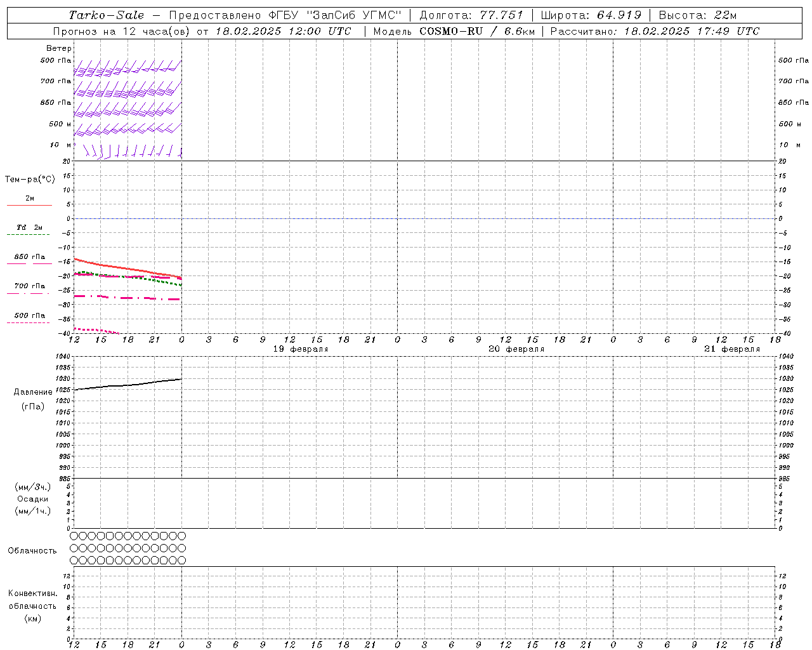This screenshot has width=812, height=650.
Task: Select the 'Предоставлено ФГБУ ЗапСиб УГМС' text
Action: tap(285, 15)
